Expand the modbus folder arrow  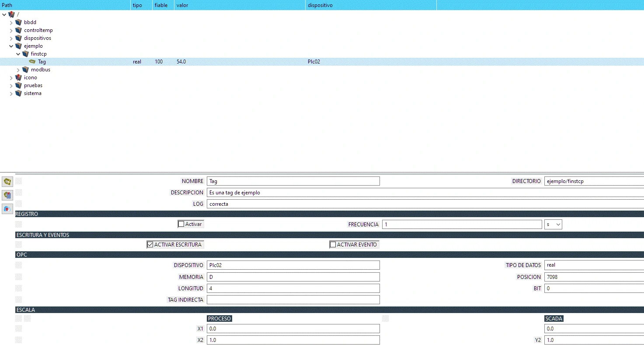coord(18,70)
